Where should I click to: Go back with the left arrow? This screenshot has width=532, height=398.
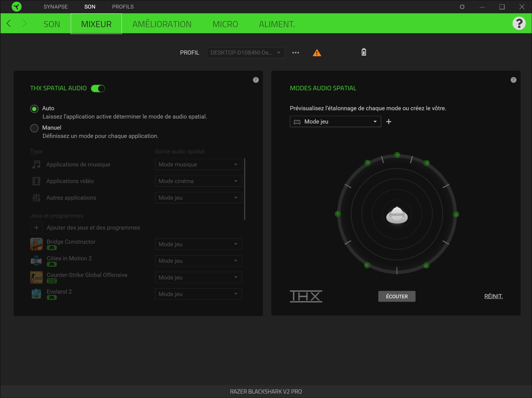click(x=9, y=24)
